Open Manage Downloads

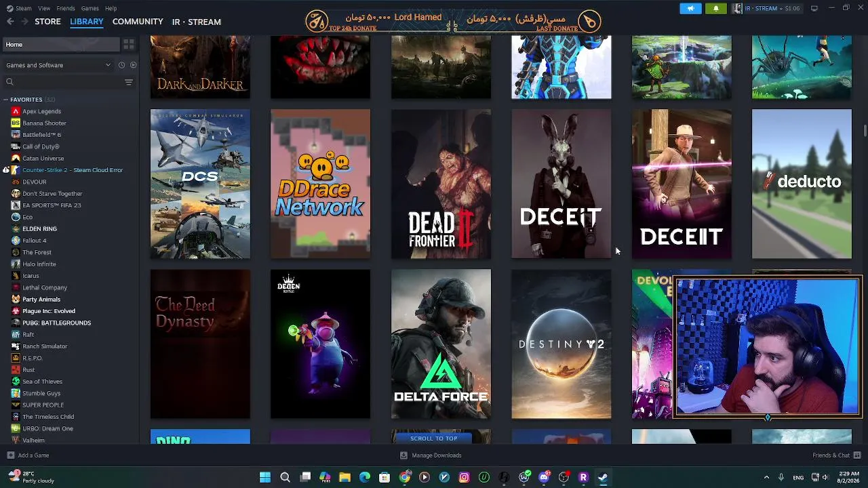[x=431, y=455]
